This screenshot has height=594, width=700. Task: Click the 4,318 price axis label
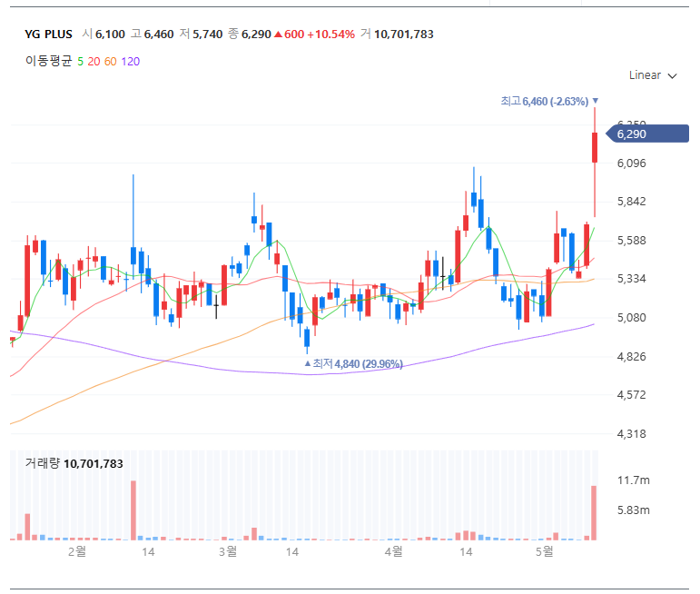(x=631, y=433)
